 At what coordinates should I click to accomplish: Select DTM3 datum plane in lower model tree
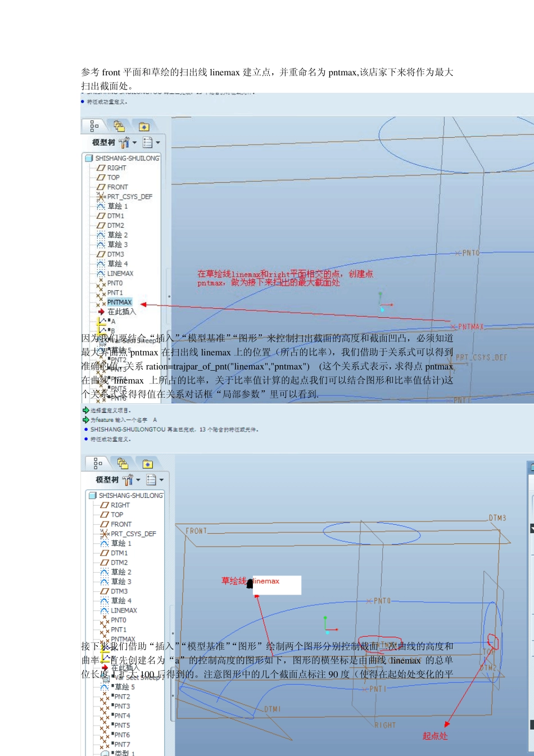pos(119,591)
